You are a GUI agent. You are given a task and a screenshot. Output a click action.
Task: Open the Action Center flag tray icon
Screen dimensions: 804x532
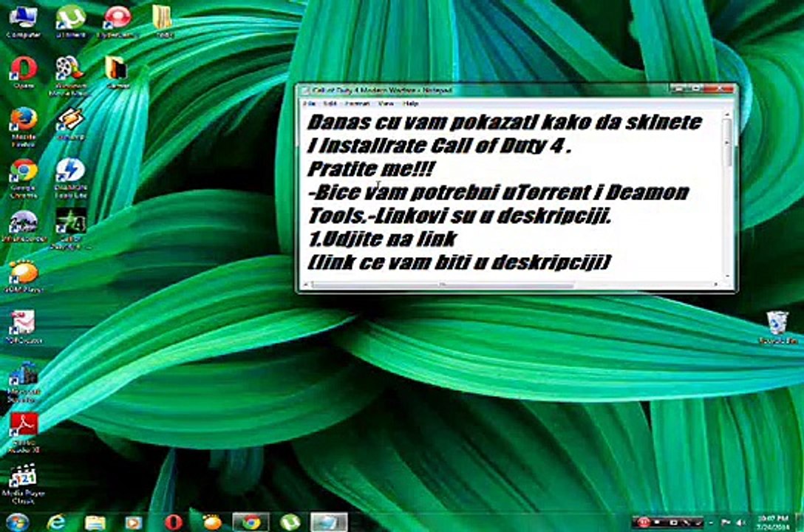[725, 522]
